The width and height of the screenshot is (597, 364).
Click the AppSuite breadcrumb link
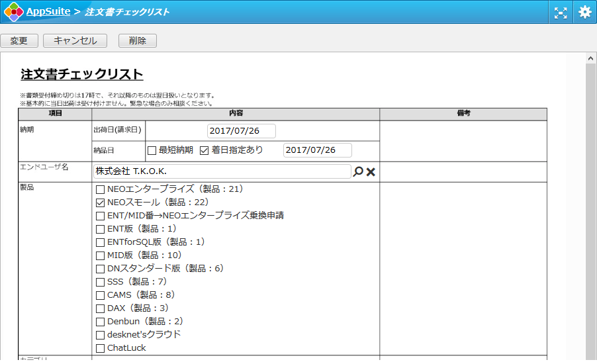click(x=48, y=12)
